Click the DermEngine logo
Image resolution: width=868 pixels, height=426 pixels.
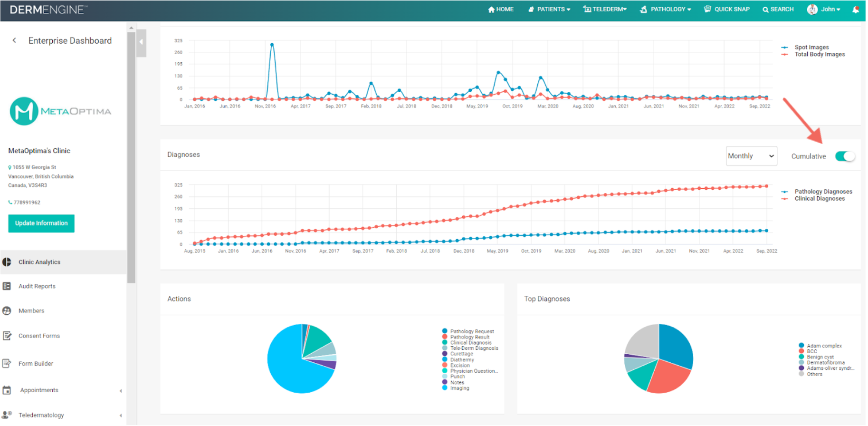pos(48,10)
